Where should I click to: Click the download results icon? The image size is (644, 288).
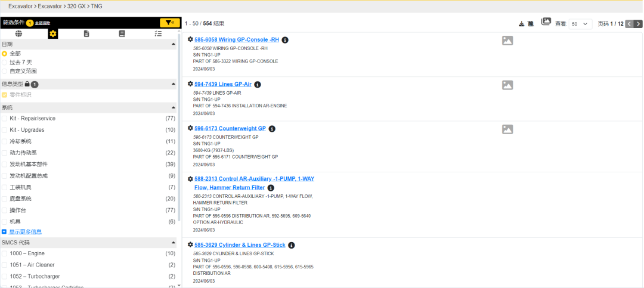click(522, 24)
